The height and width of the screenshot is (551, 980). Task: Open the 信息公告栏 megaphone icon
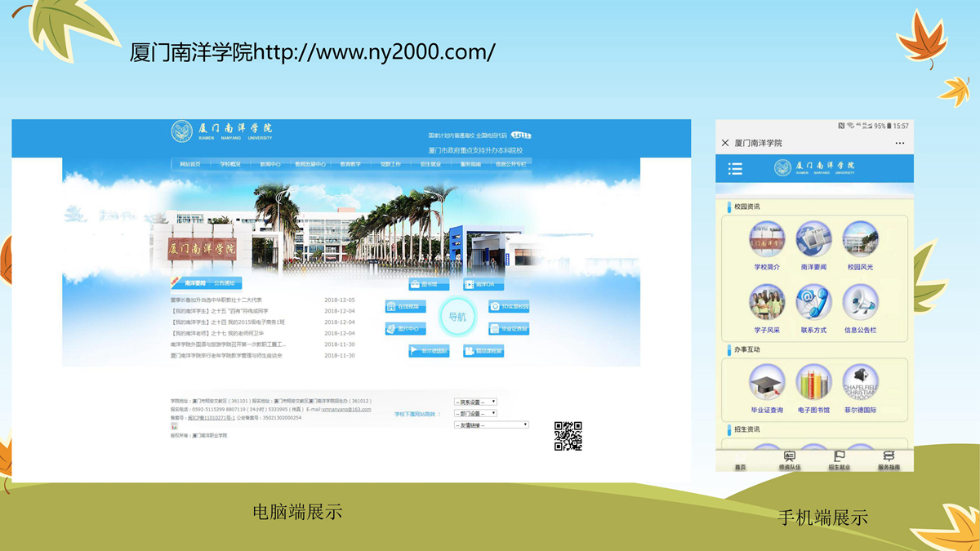click(x=860, y=303)
